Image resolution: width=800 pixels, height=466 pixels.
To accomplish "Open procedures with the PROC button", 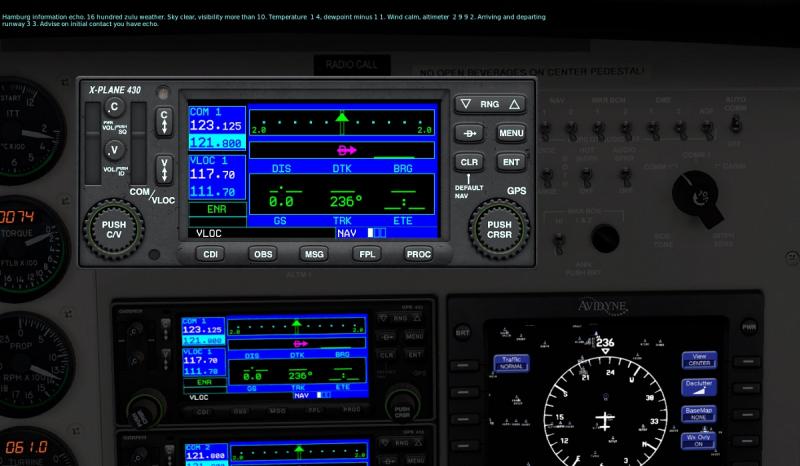I will [x=418, y=254].
